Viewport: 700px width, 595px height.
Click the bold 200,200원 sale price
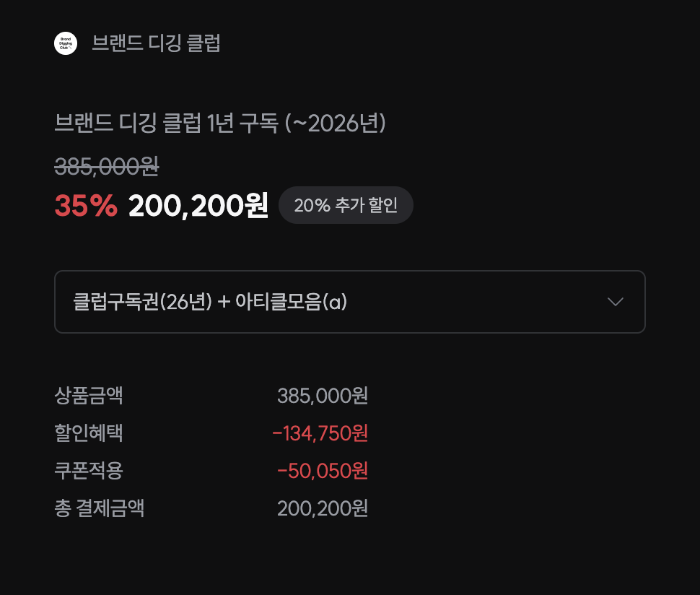[198, 207]
